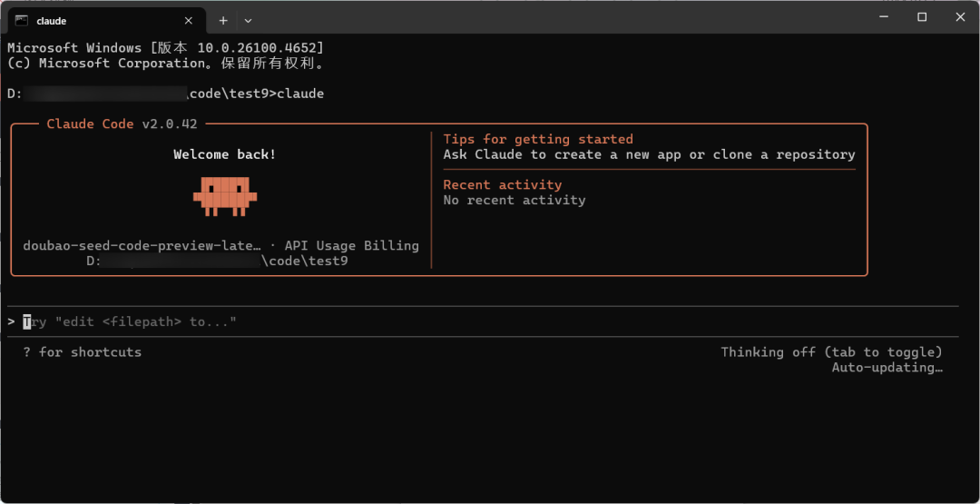Click the Welcome back! message
This screenshot has width=980, height=504.
tap(224, 154)
